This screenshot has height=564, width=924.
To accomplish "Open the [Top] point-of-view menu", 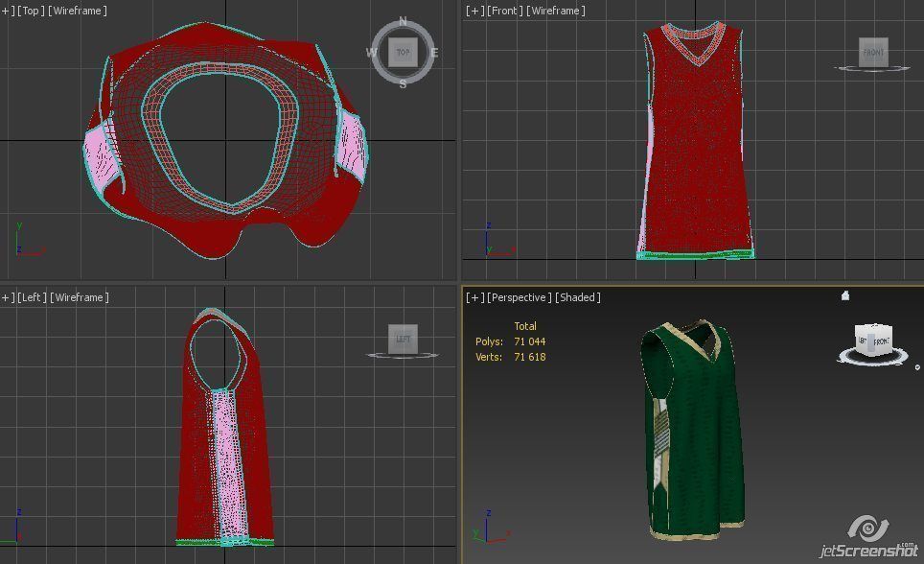I will (30, 11).
